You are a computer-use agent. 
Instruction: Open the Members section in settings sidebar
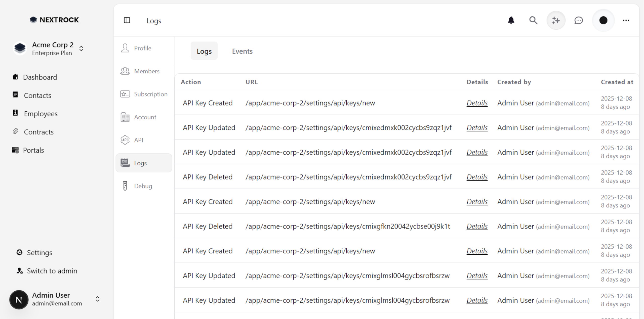pyautogui.click(x=147, y=71)
